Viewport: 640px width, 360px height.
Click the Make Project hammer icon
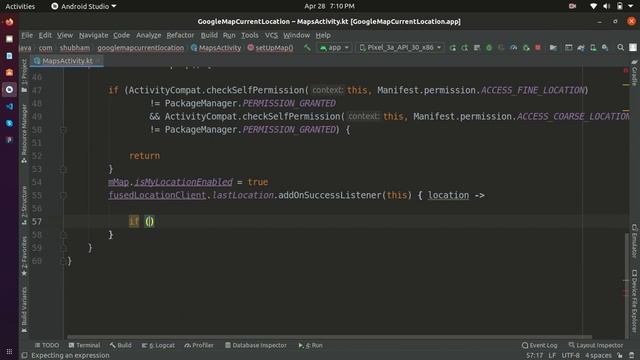point(307,48)
